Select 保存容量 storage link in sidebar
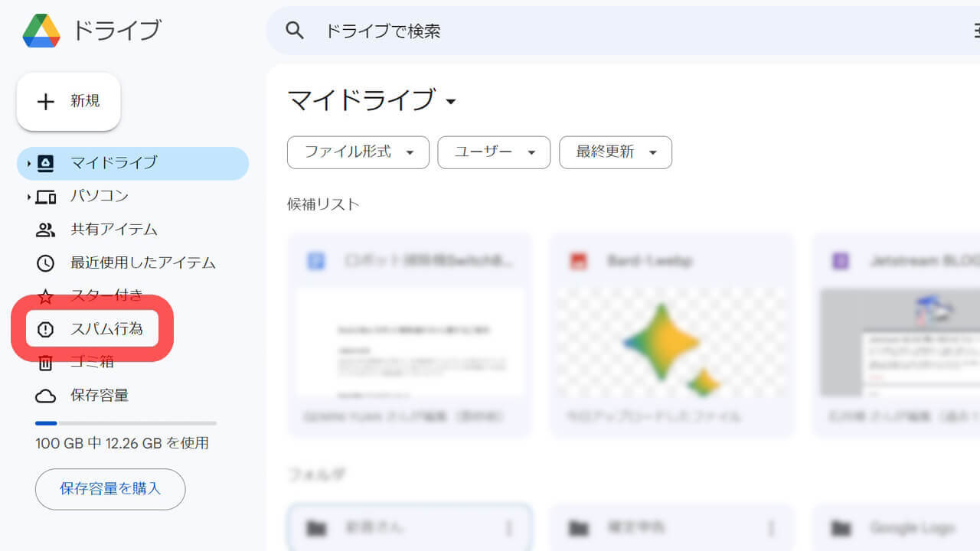980x551 pixels. [x=45, y=396]
